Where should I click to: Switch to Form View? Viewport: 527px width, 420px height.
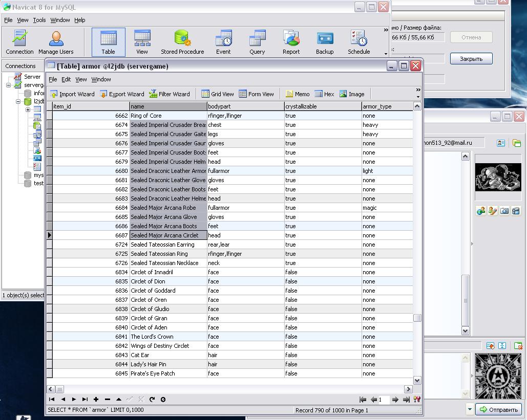click(x=256, y=94)
